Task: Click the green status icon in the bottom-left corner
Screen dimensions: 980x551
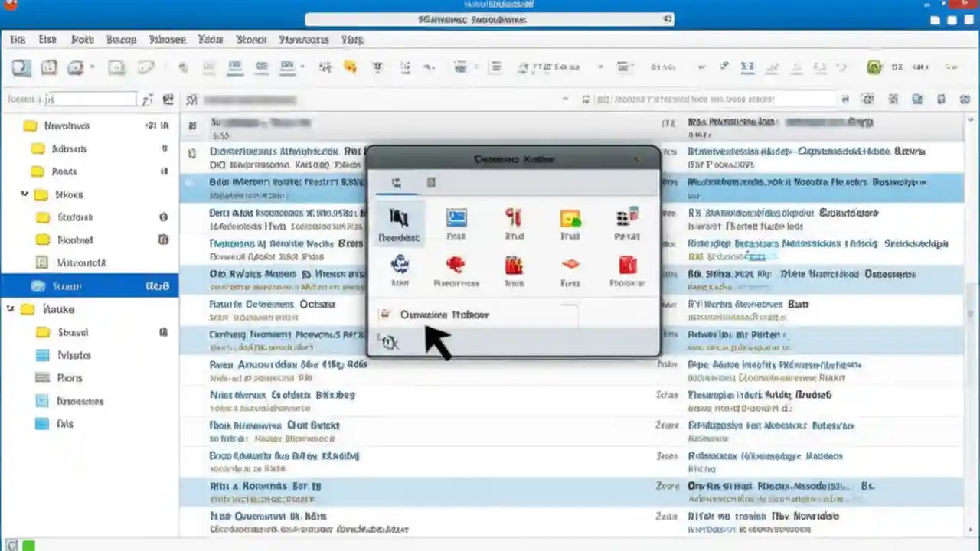Action: coord(28,545)
